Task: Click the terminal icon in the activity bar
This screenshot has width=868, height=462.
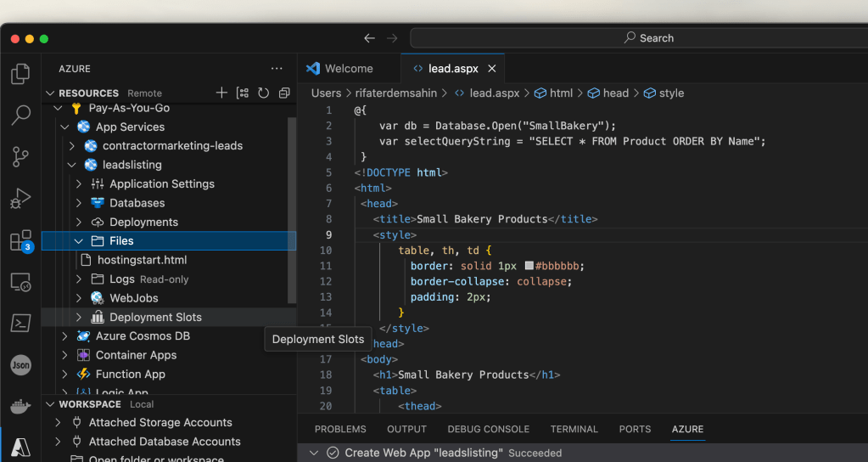Action: point(20,323)
